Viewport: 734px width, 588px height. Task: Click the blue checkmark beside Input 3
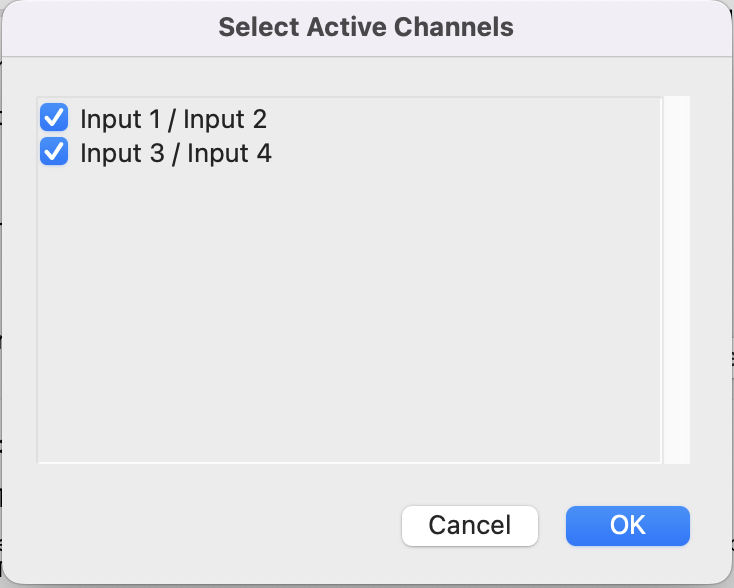tap(54, 151)
